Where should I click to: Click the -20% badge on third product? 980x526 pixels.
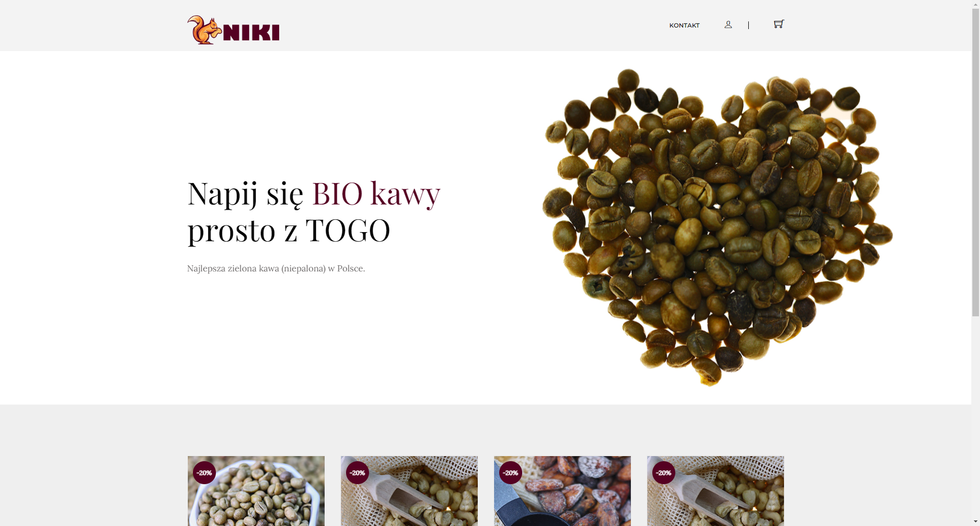click(x=510, y=473)
